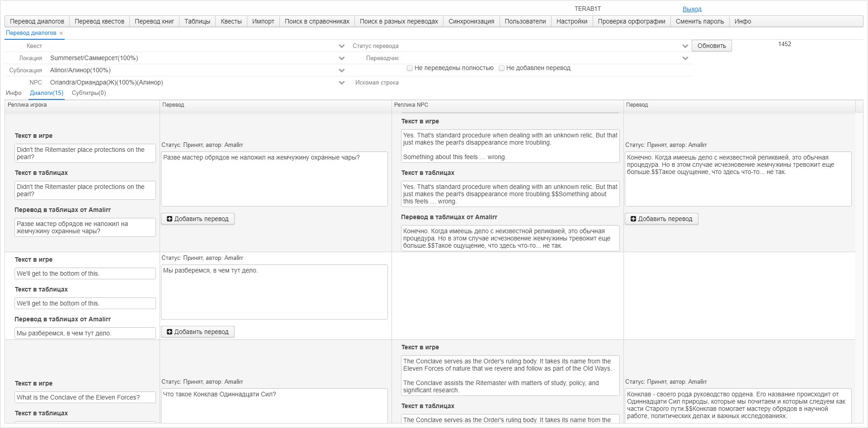The image size is (868, 428).
Task: Open the Пользователи menu item
Action: pos(525,21)
